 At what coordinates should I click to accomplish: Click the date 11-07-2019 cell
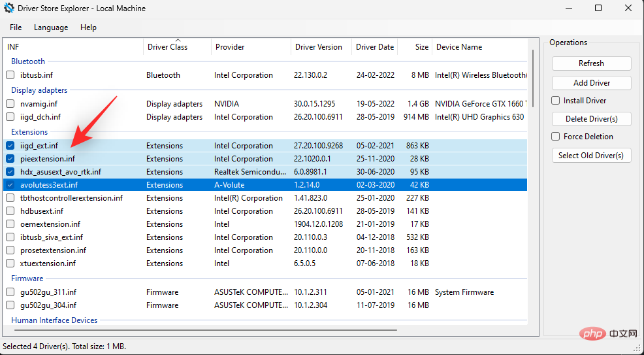click(376, 305)
